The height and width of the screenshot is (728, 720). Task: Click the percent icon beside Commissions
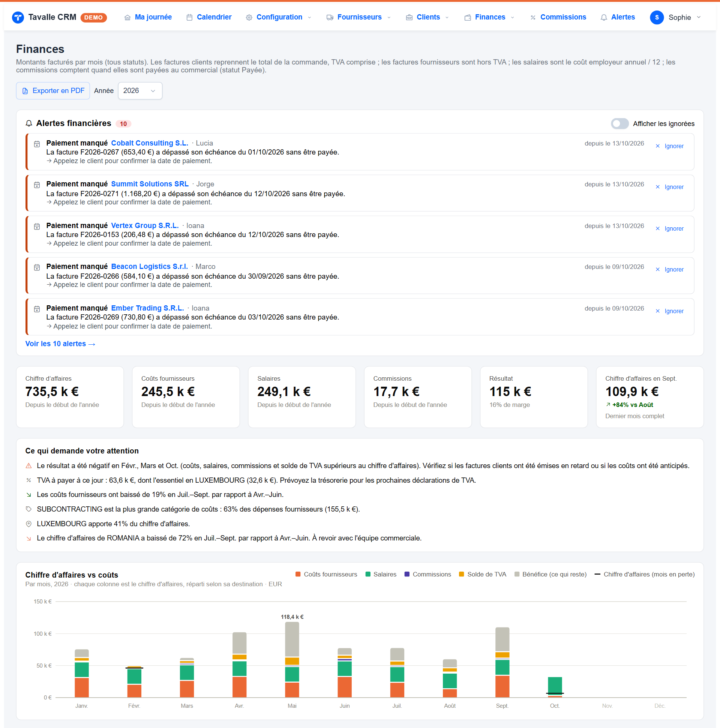(x=533, y=18)
